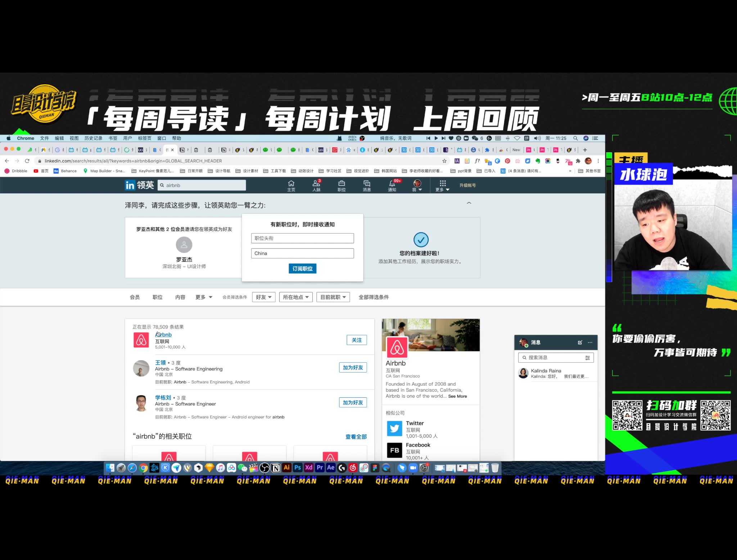Screen dimensions: 737x560
Task: Click macOS Spotlight search icon
Action: click(575, 138)
